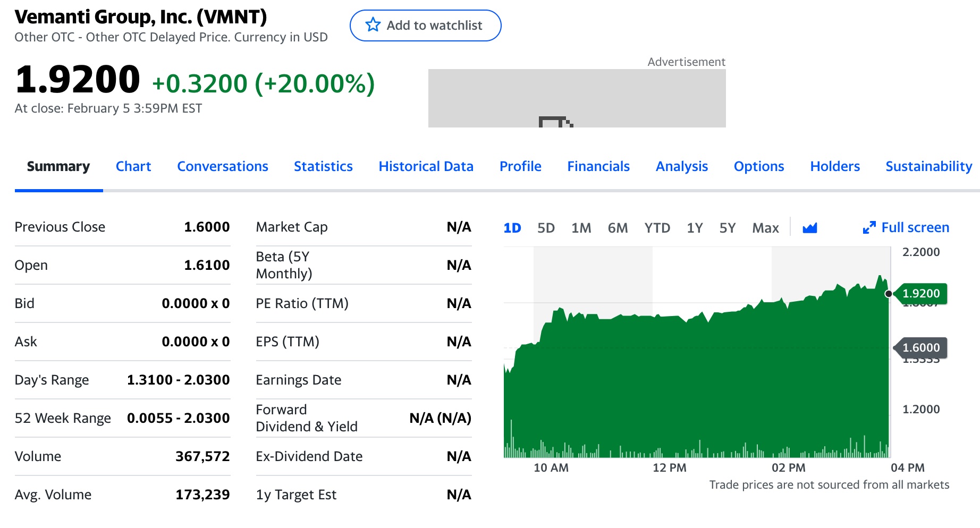
Task: Click the 'Trade prices are not sourced' note
Action: (829, 485)
